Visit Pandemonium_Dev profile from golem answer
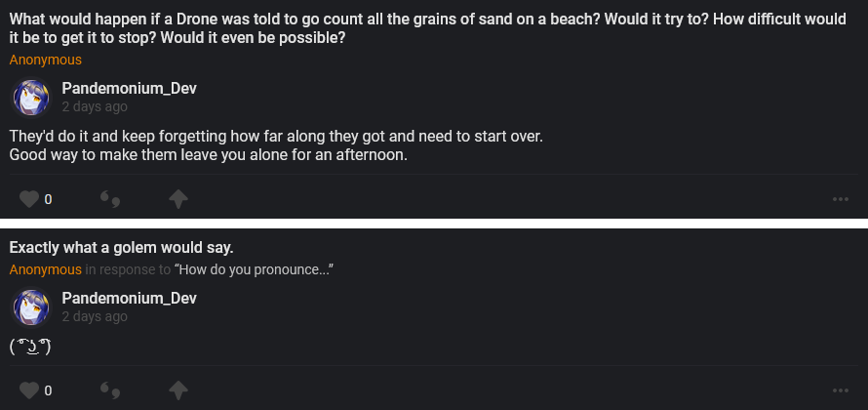Screen dimensions: 868x410 [129, 298]
